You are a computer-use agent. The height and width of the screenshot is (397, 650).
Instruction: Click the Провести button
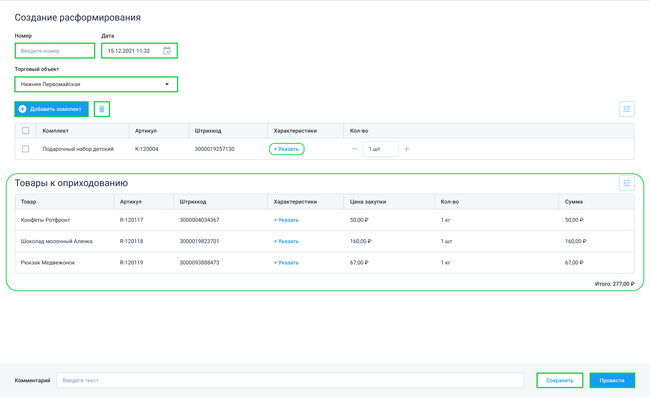(x=612, y=380)
